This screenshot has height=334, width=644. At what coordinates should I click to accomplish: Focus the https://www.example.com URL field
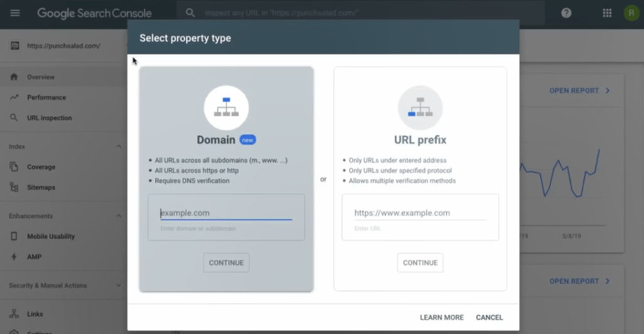point(420,213)
